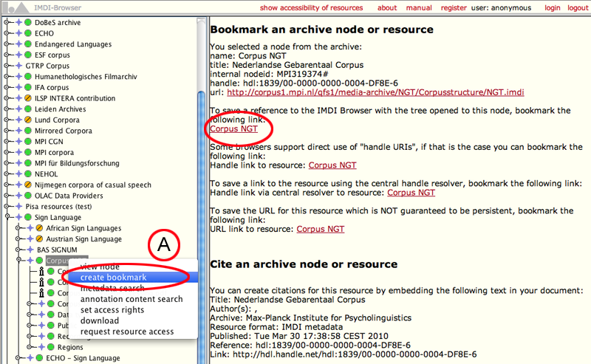Screen dimensions: 591x364
Task: Expand the Regions tree node
Action: point(29,347)
